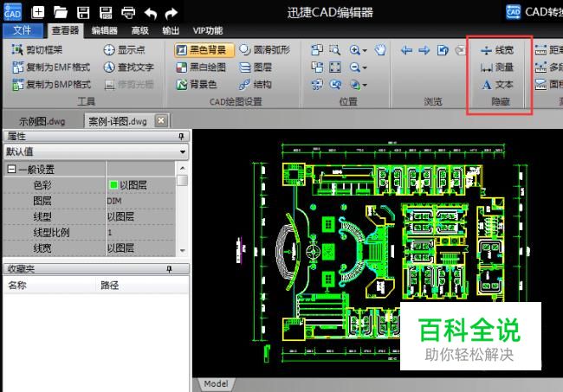Image resolution: width=563 pixels, height=392 pixels.
Task: Click 复制为EMF格式
Action: 51,67
